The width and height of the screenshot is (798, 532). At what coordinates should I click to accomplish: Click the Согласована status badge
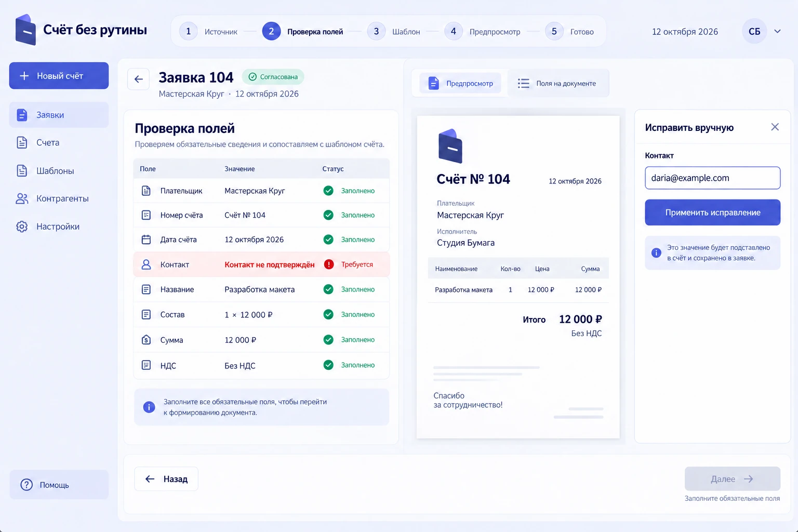(x=273, y=77)
